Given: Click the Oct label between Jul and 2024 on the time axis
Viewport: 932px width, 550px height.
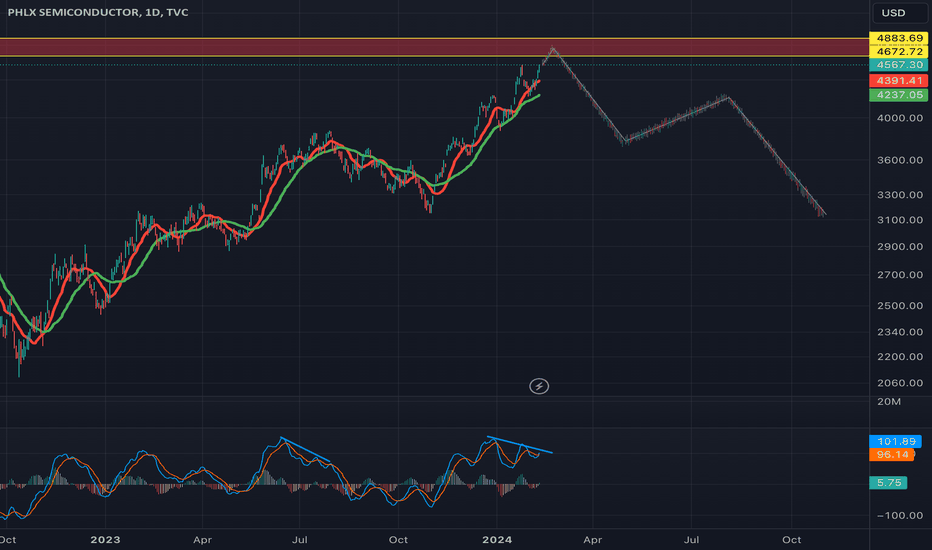Looking at the screenshot, I should [398, 540].
